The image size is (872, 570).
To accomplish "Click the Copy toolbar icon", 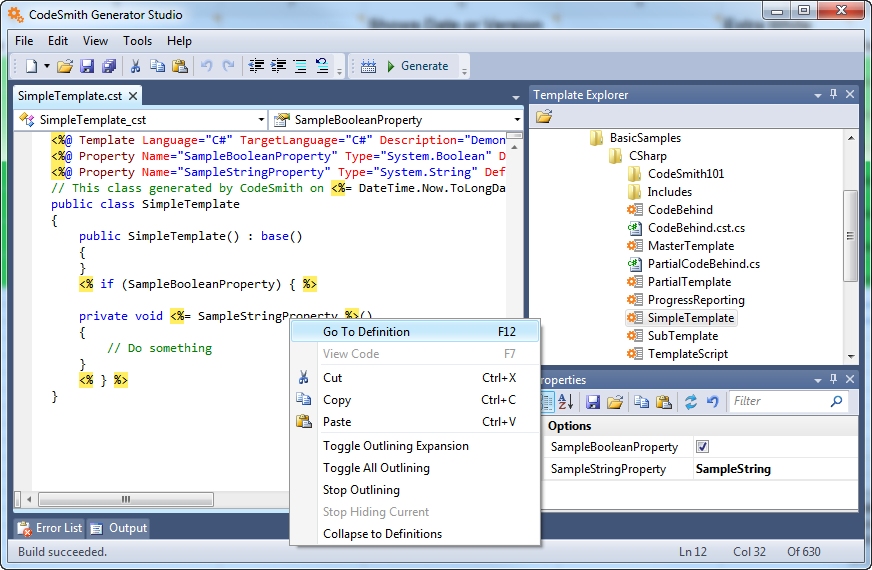I will (x=157, y=66).
